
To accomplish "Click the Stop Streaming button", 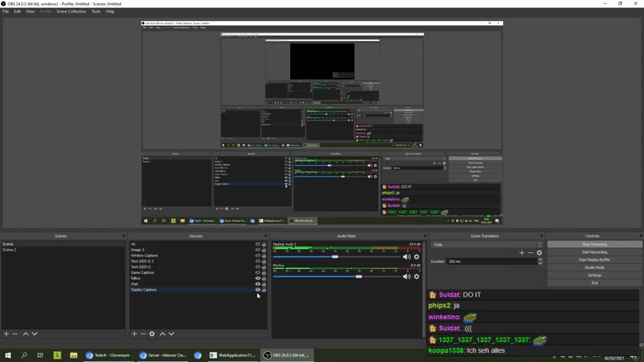I will click(x=594, y=245).
